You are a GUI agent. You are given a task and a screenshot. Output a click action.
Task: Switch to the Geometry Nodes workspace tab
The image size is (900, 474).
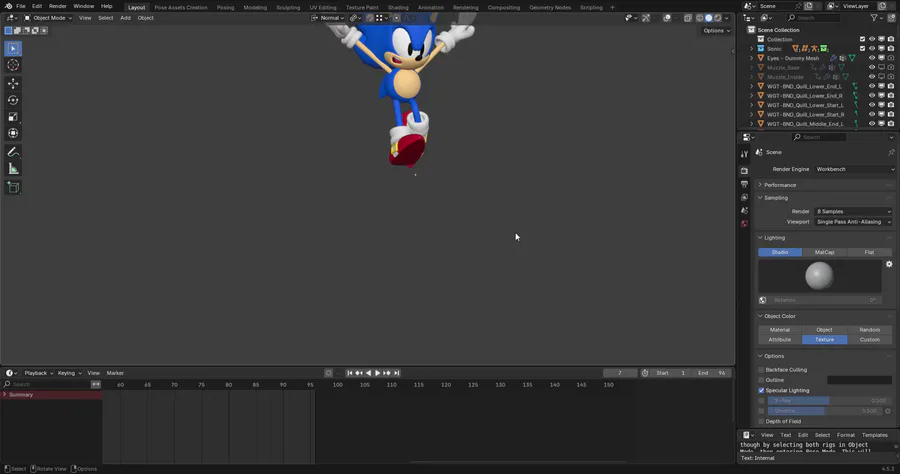(x=550, y=7)
